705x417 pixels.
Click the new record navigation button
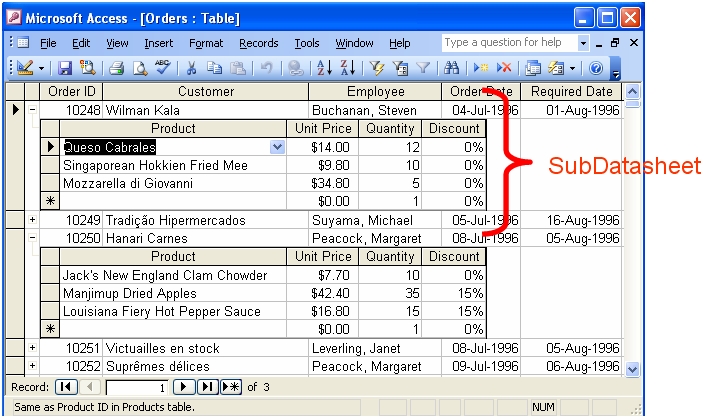231,387
